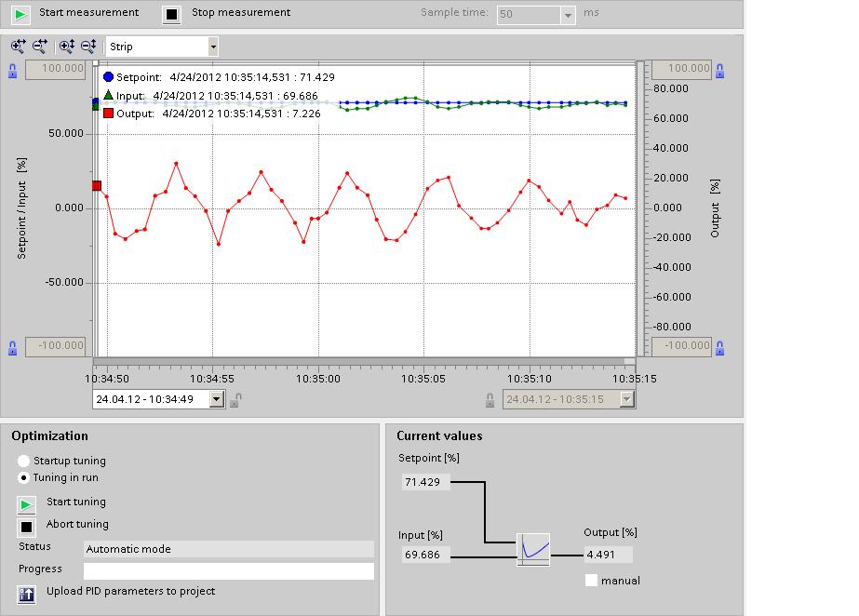The width and height of the screenshot is (859, 616).
Task: Toggle lock next to start time 10:34:49
Action: click(x=235, y=400)
